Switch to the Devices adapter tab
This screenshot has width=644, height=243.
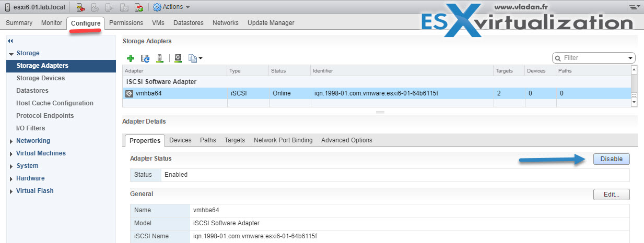coord(180,140)
